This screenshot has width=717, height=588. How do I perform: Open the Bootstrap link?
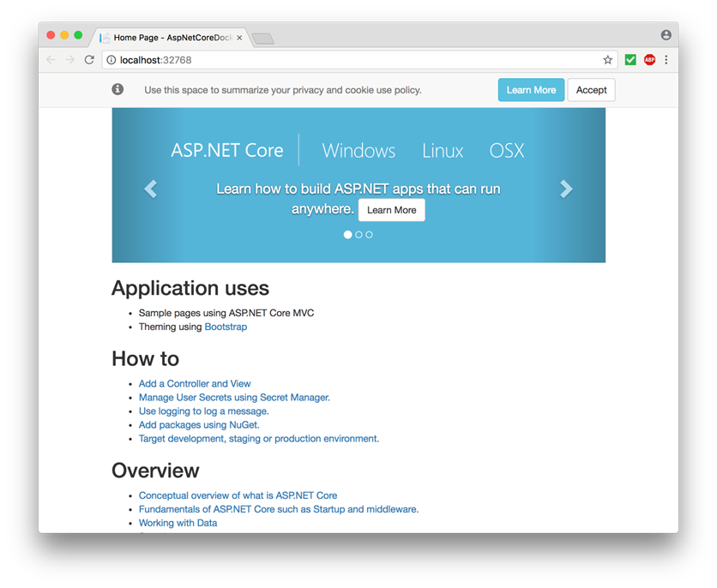coord(226,327)
